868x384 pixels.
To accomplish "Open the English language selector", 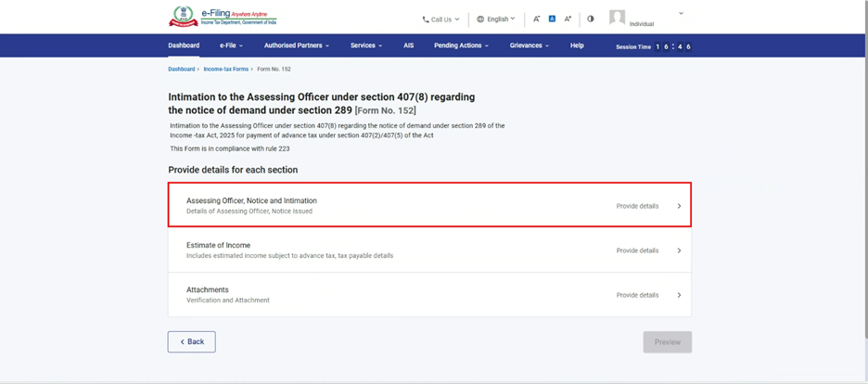I will click(495, 19).
